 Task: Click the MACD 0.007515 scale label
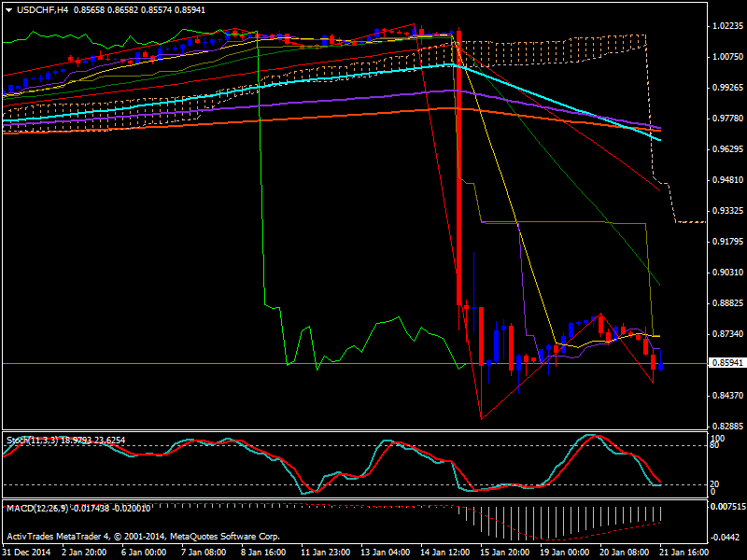click(728, 507)
